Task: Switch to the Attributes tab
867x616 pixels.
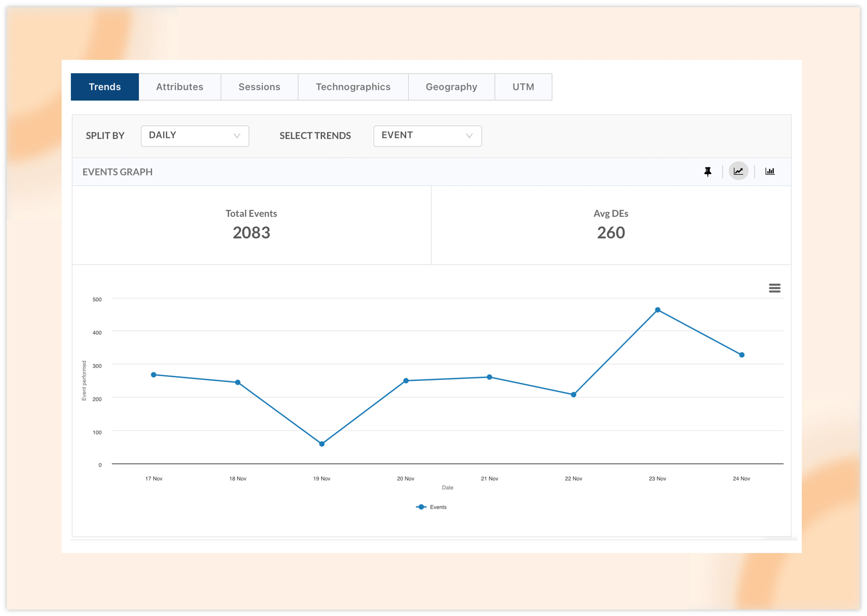Action: pos(180,87)
